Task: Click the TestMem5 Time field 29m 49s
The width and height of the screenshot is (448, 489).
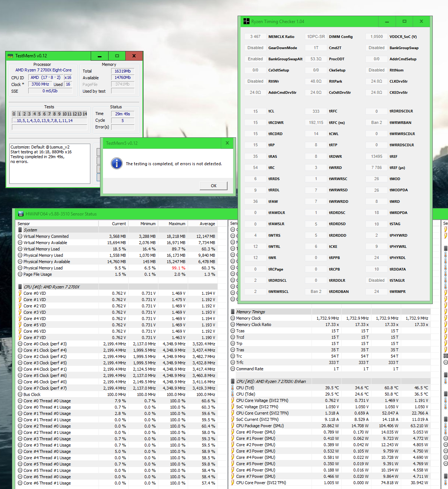Action: point(123,114)
